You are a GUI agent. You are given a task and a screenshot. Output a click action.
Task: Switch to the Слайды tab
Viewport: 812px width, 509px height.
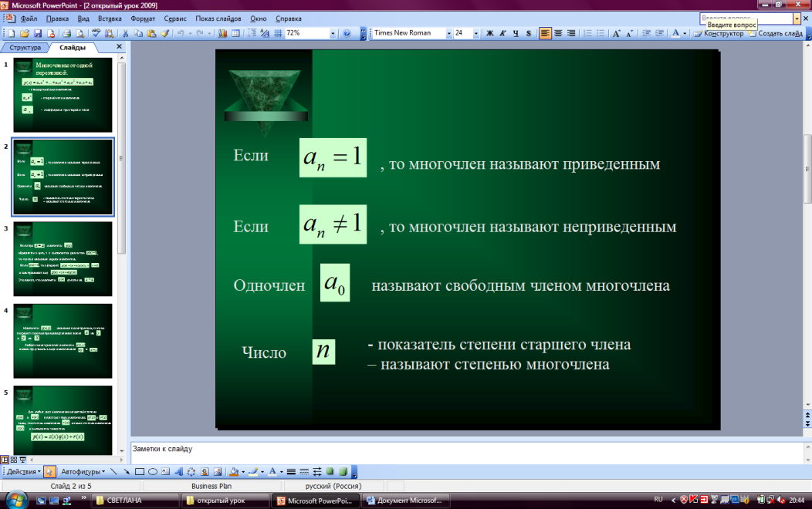click(x=72, y=48)
